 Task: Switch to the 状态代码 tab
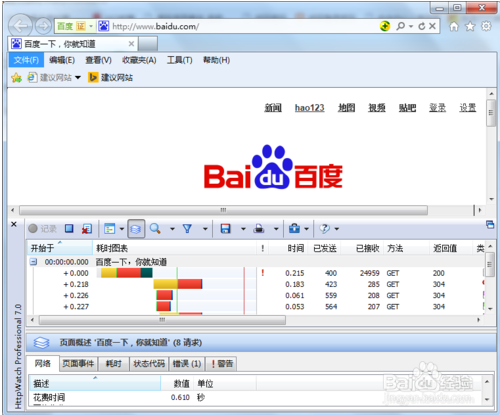coord(149,363)
